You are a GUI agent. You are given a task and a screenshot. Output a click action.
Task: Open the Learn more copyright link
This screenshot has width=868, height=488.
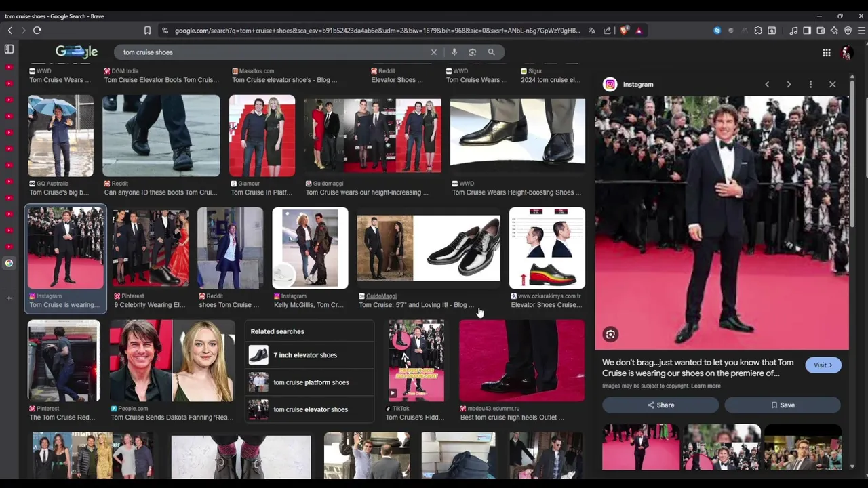[706, 386]
